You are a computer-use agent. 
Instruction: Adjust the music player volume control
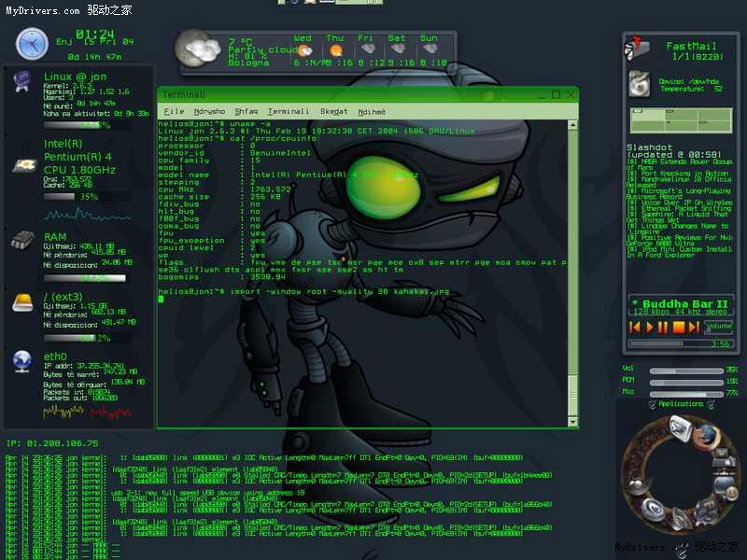pos(718,327)
